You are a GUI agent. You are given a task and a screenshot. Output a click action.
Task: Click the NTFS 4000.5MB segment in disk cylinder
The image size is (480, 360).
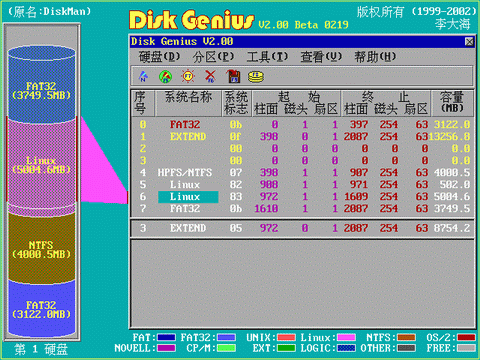[x=41, y=249]
